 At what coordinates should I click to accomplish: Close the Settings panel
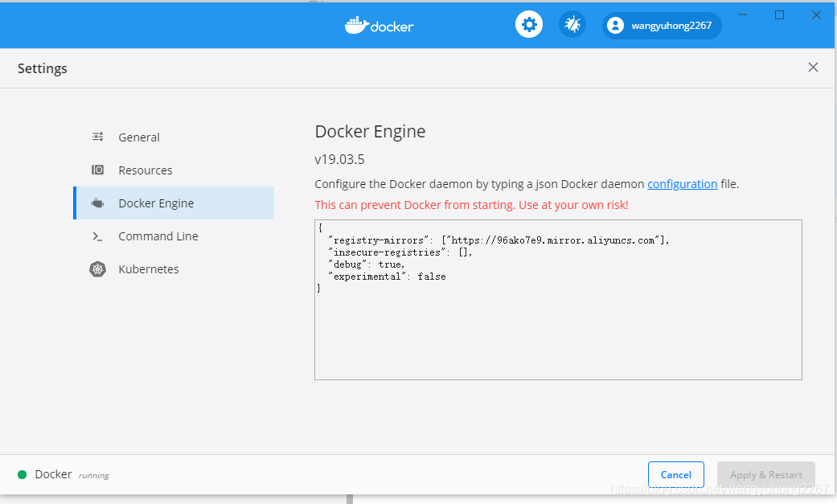click(x=813, y=68)
